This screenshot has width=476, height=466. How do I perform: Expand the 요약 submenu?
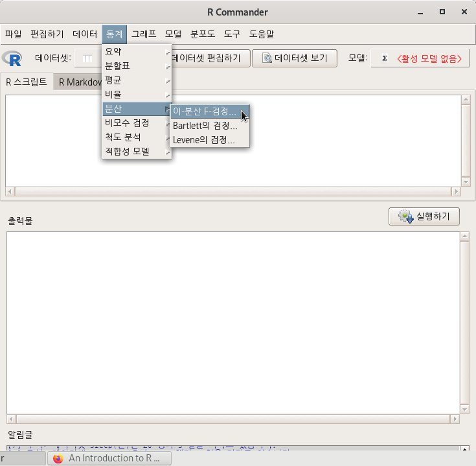(x=137, y=52)
